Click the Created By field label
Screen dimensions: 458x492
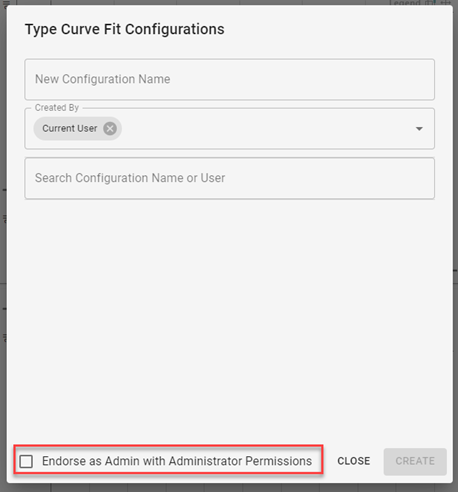point(57,108)
